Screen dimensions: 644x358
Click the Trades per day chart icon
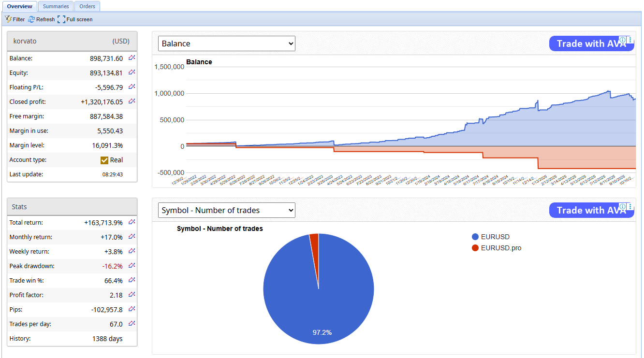(x=132, y=324)
